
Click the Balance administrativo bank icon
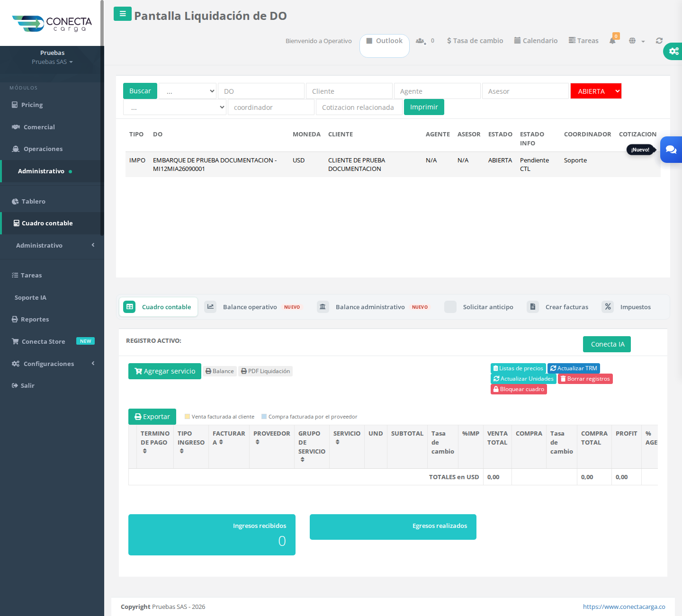[x=323, y=307]
